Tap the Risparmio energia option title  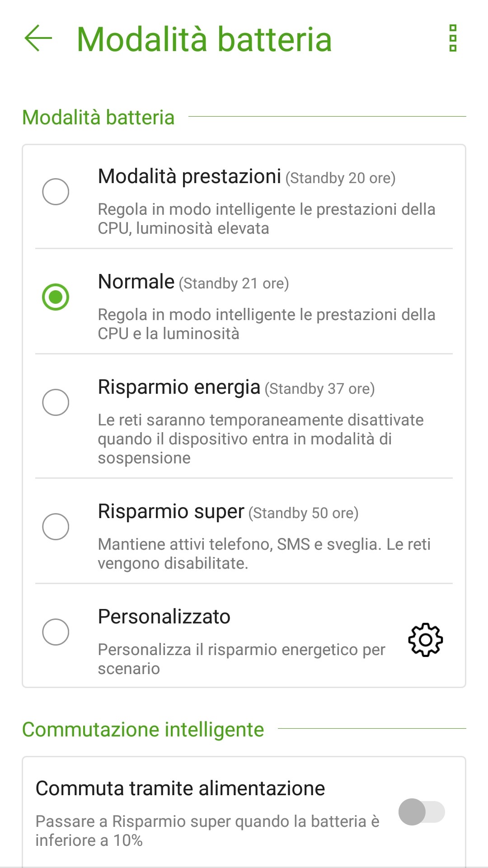coord(179,387)
